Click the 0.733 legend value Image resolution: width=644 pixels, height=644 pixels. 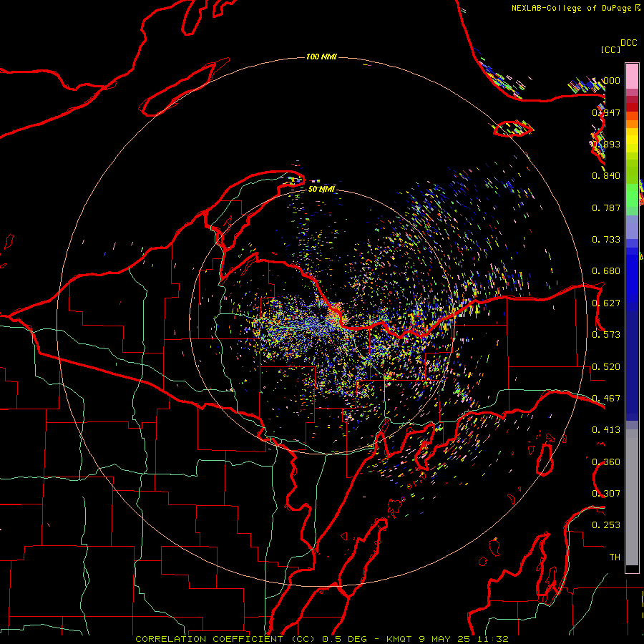[x=606, y=240]
